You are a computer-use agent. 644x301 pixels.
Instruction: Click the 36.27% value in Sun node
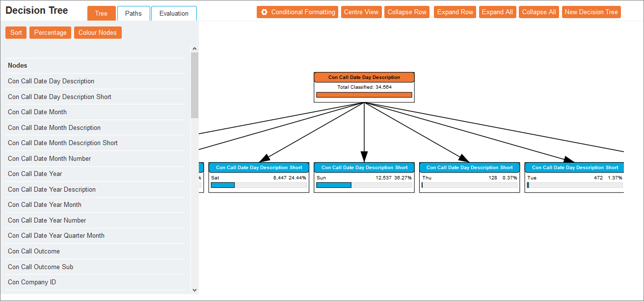(403, 178)
